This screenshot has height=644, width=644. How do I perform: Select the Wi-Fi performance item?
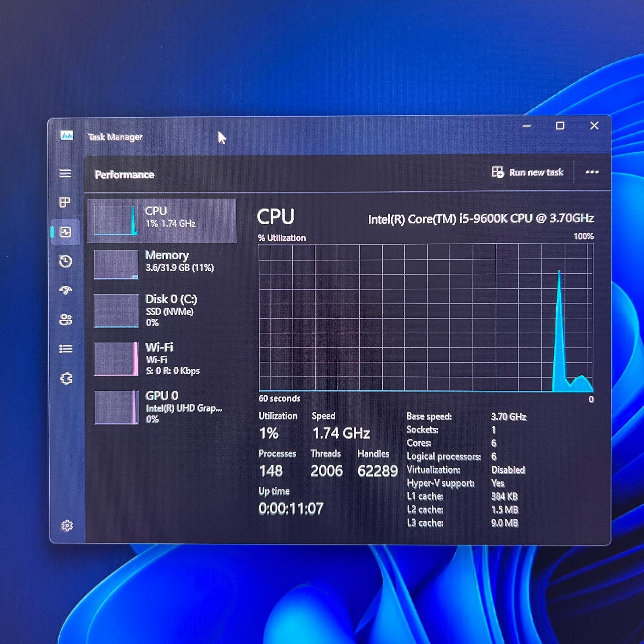(162, 359)
